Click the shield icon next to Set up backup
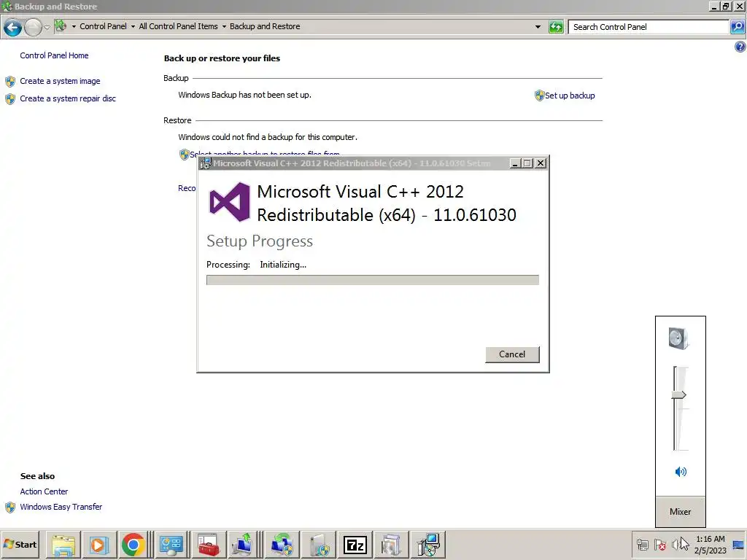 coord(539,96)
